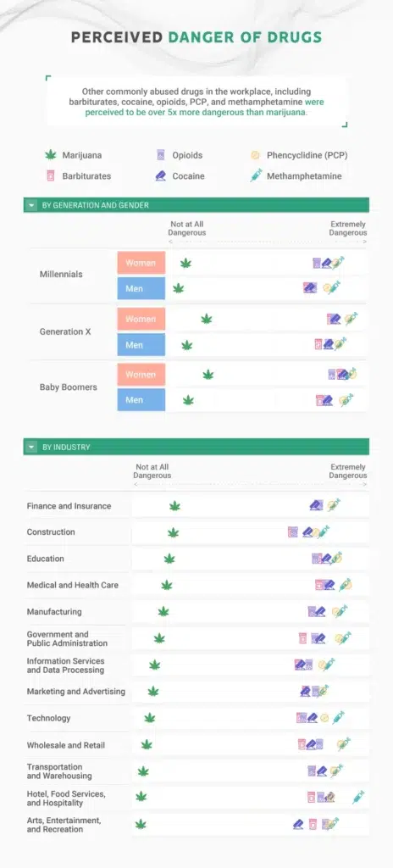Click the Phencyclidine (PCP) legend icon
Screen dimensions: 393x868
point(255,156)
